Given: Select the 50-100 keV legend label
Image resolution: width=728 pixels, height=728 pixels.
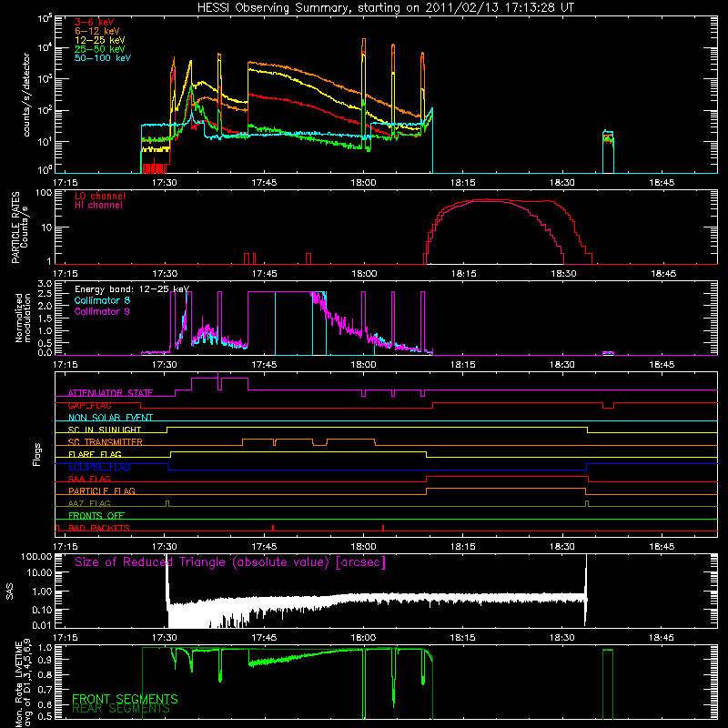Looking at the screenshot, I should [103, 58].
